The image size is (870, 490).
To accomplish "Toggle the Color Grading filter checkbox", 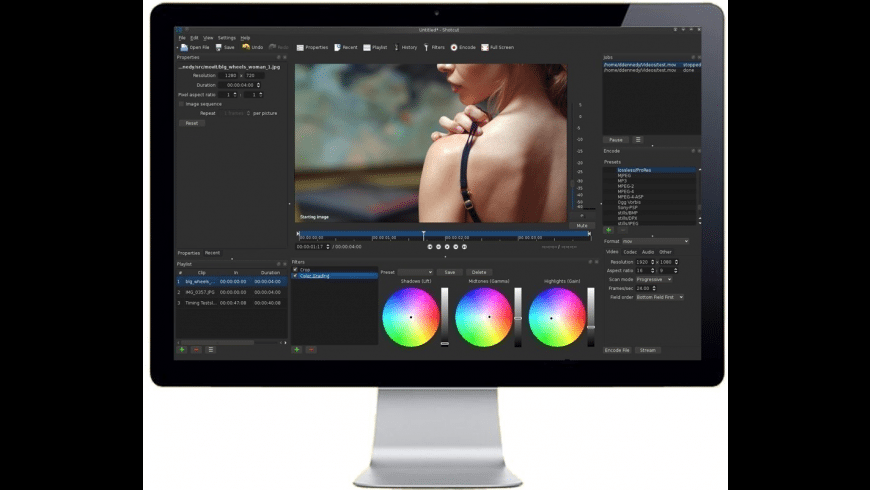I will pyautogui.click(x=295, y=275).
